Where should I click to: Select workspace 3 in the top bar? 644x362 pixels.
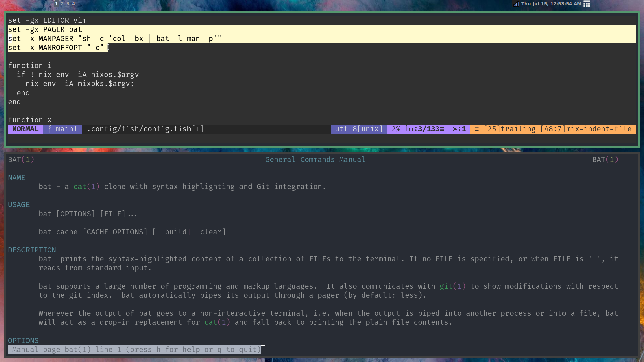coord(68,4)
